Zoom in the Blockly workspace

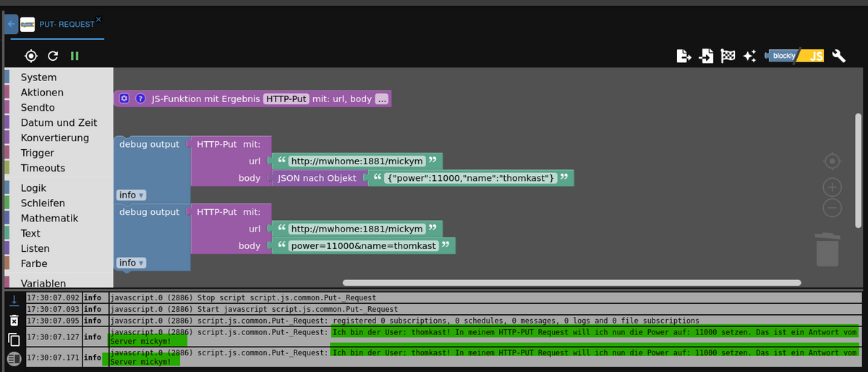pos(833,187)
